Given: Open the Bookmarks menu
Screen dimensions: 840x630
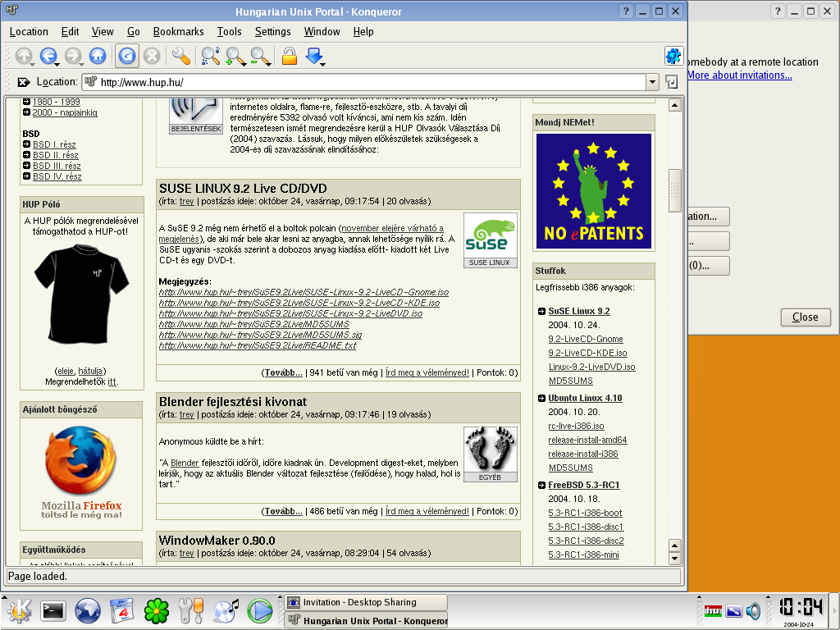Looking at the screenshot, I should pos(178,32).
